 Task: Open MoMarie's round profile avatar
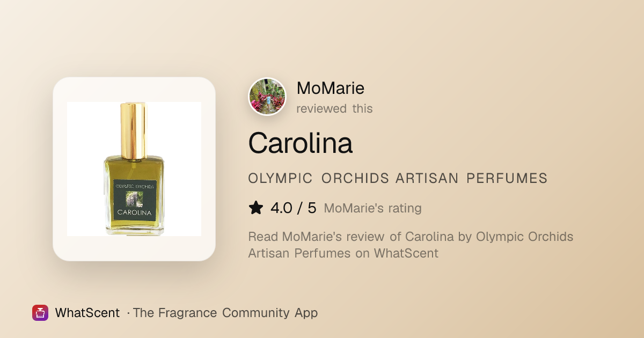pyautogui.click(x=267, y=97)
